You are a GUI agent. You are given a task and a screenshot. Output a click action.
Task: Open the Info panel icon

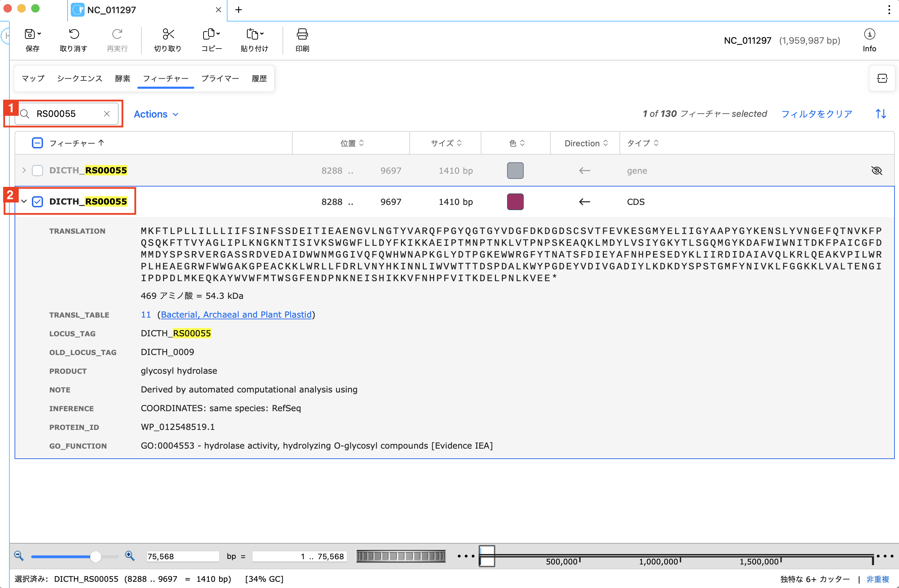point(869,34)
